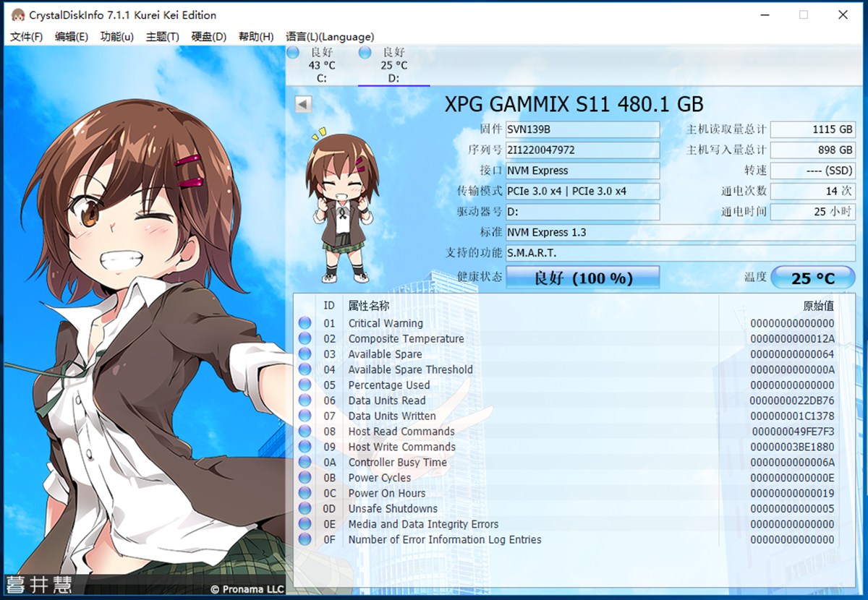Click the Composite Temperature status orb
The height and width of the screenshot is (600, 868).
[305, 338]
